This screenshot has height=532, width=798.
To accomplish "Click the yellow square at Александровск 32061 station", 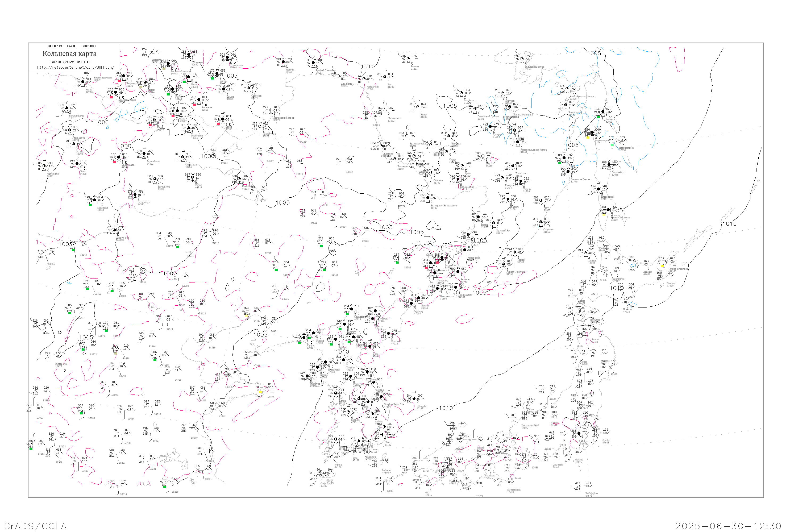I will click(x=588, y=137).
